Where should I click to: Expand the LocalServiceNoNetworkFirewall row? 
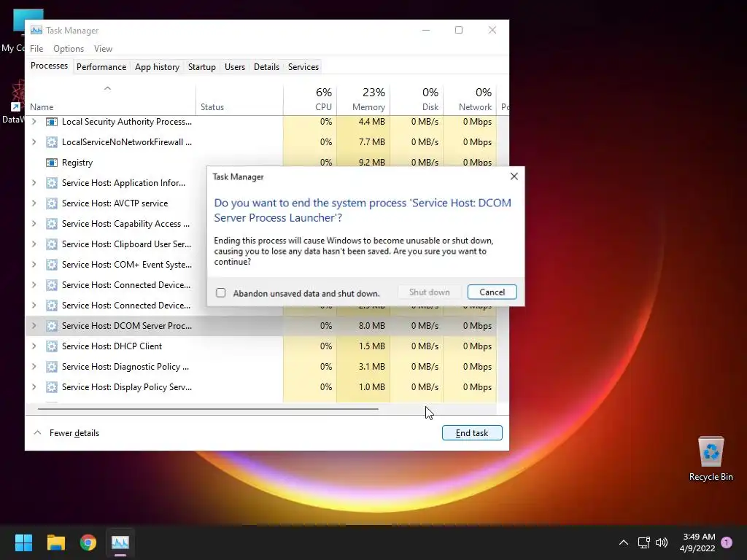34,142
